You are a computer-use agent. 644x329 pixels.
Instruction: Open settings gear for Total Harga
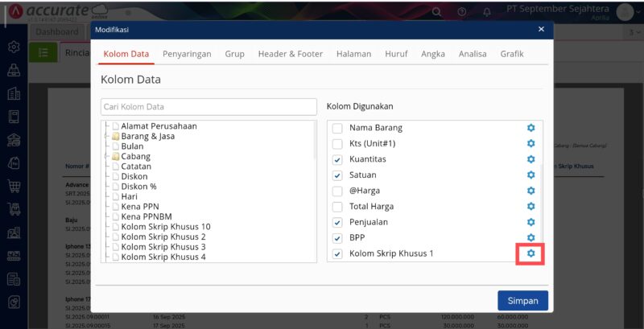tap(530, 206)
